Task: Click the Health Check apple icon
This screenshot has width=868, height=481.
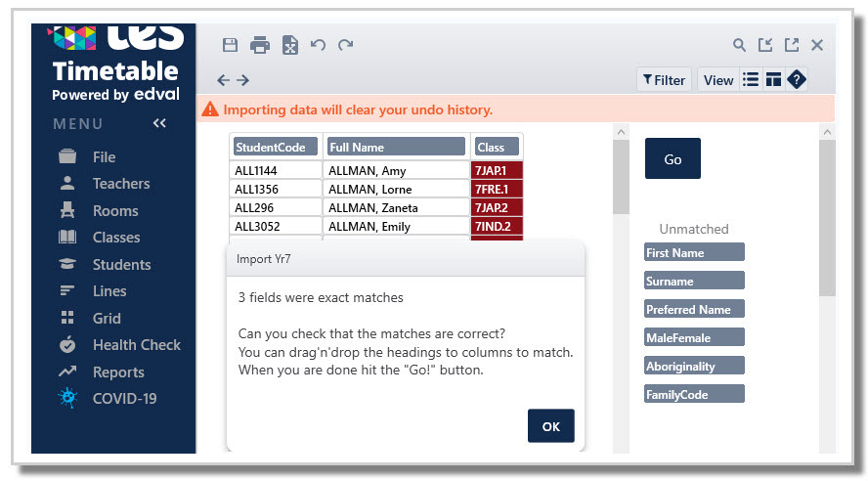Action: click(x=67, y=344)
